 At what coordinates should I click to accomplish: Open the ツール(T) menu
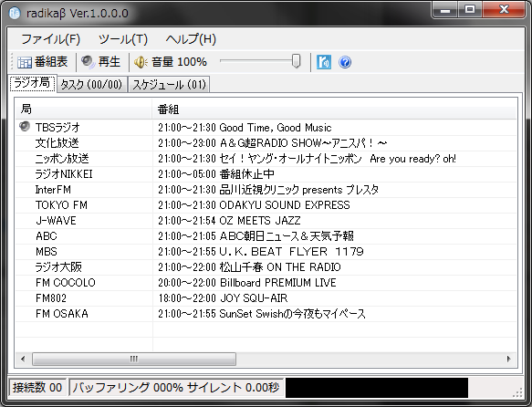(x=123, y=39)
